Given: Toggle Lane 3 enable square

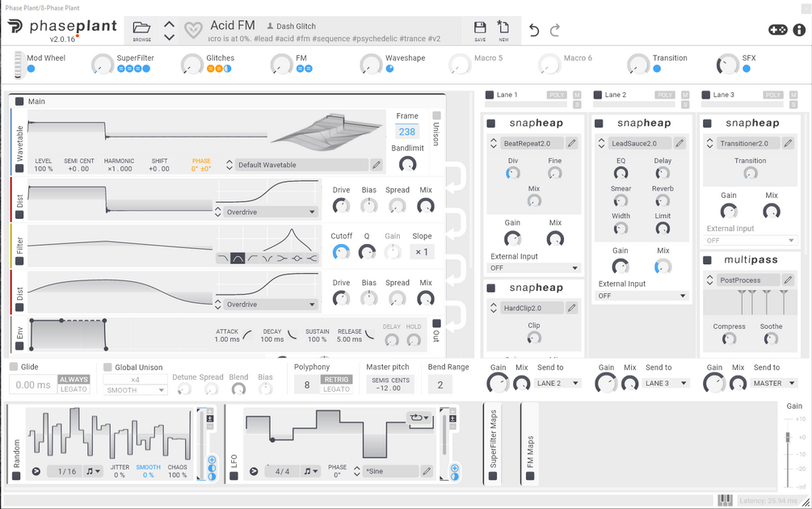Looking at the screenshot, I should [706, 95].
